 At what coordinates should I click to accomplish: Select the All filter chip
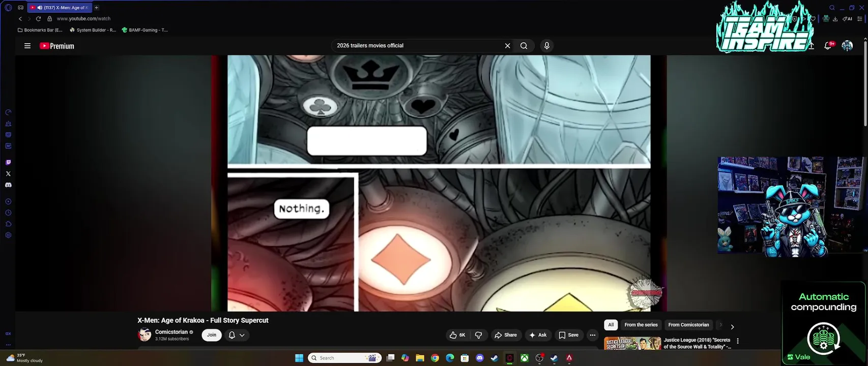(x=611, y=325)
